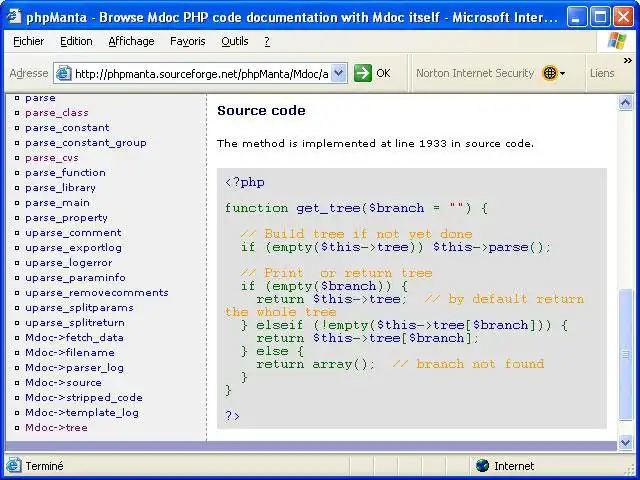Viewport: 640px width, 480px height.
Task: Click the IE page icon in the status bar
Action: point(13,466)
